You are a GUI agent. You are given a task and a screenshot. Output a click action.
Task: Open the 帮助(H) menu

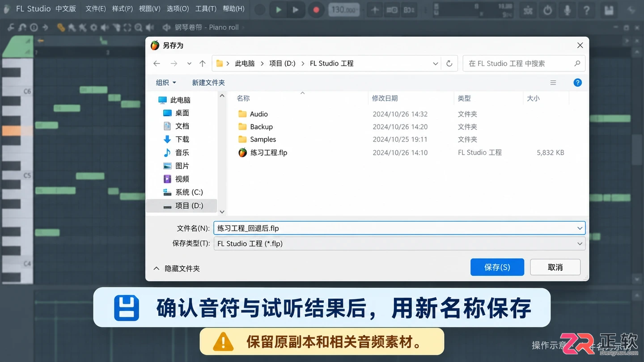point(233,8)
